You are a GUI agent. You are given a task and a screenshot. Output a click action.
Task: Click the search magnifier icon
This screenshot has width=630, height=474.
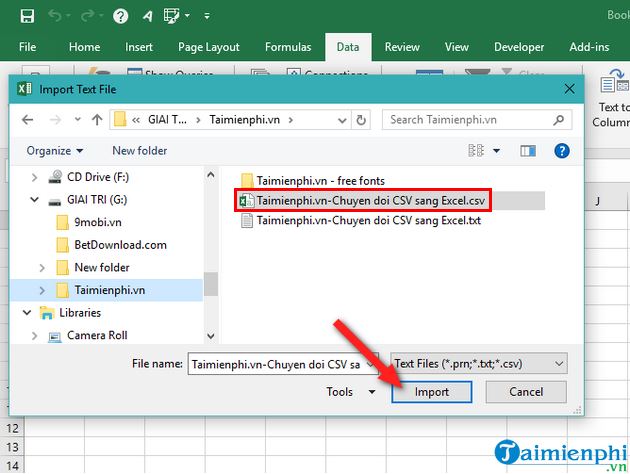click(x=558, y=120)
